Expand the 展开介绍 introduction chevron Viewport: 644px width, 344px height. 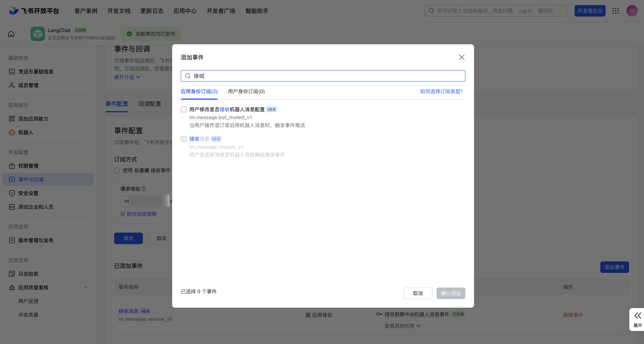point(138,77)
